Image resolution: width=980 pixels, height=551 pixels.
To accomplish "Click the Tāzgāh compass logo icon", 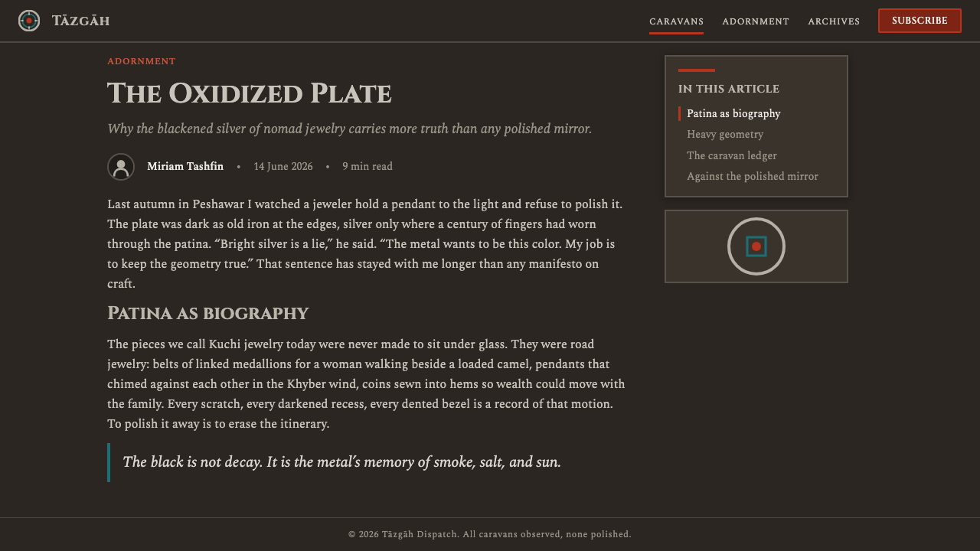I will [29, 21].
